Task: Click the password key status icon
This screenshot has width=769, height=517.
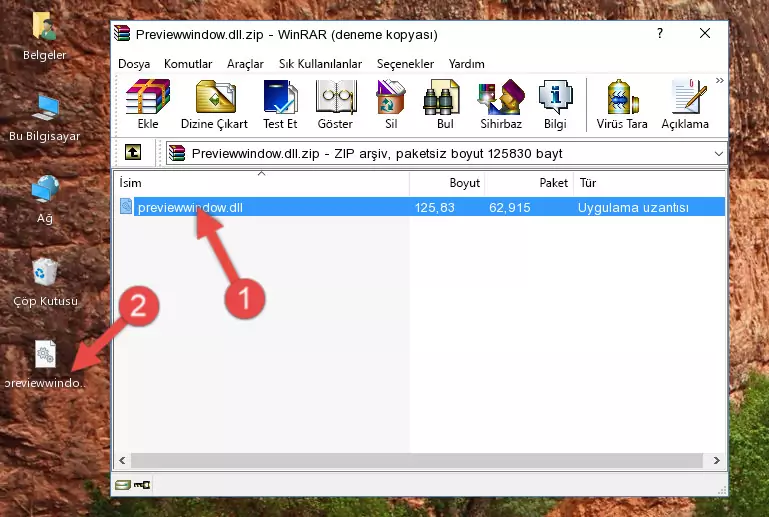Action: [142, 485]
